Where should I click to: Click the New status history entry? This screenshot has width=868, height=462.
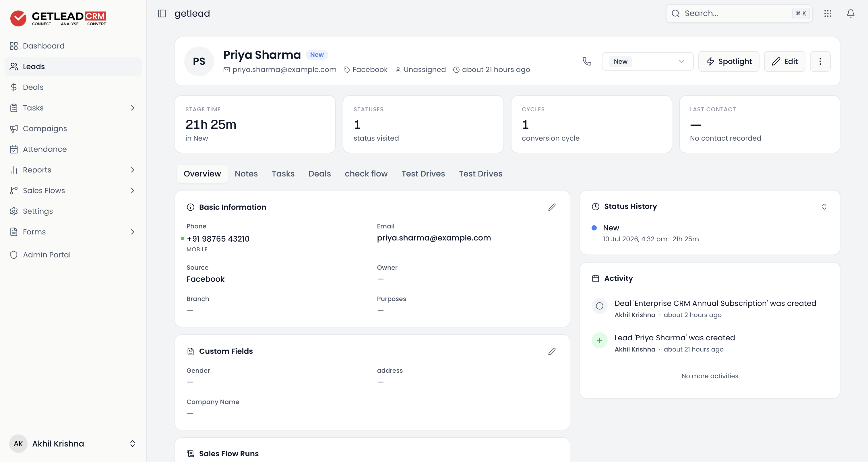point(650,233)
